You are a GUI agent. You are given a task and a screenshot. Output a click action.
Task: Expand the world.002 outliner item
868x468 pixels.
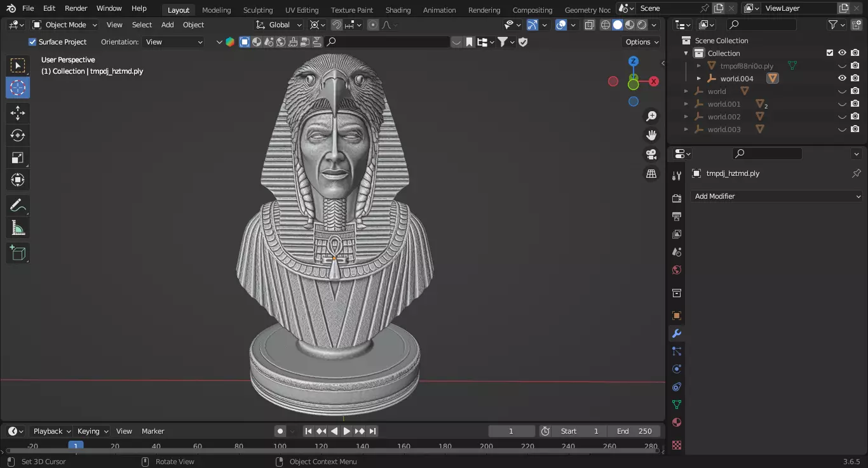[686, 116]
